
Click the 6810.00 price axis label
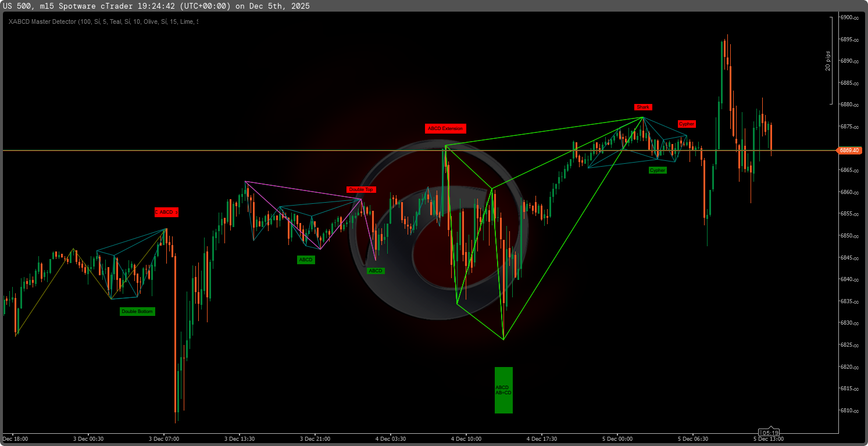[849, 411]
